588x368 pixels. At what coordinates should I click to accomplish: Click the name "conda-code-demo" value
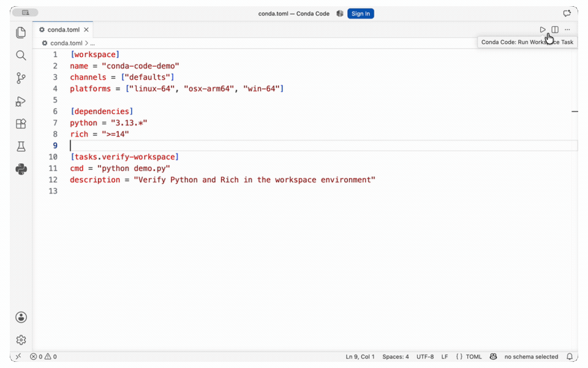tap(140, 66)
